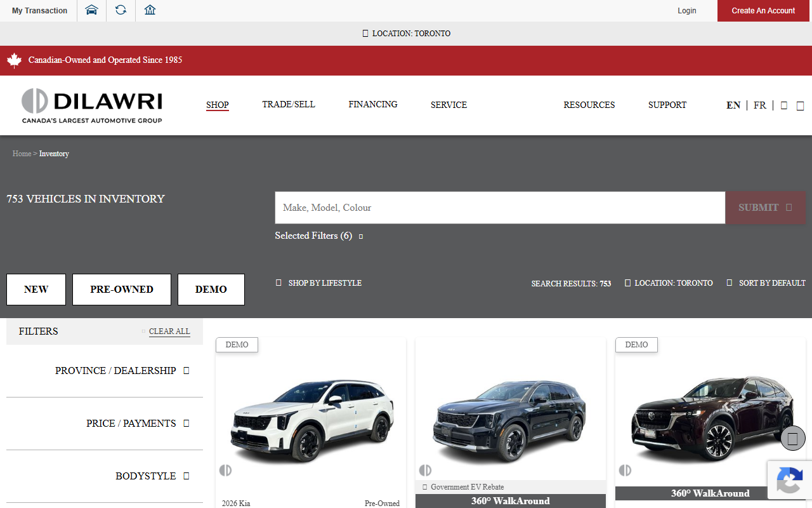812x508 pixels.
Task: Click the FILTERS heading
Action: pyautogui.click(x=38, y=331)
